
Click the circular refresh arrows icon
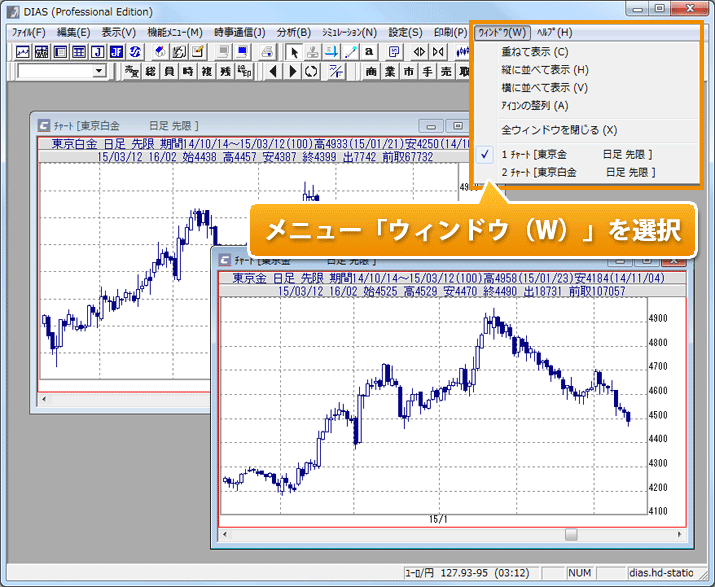311,71
